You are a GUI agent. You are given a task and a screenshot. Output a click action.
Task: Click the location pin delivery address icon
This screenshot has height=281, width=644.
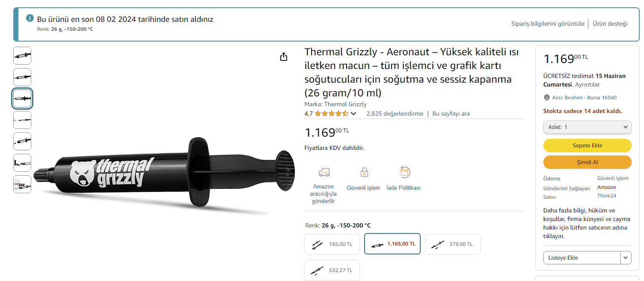pos(546,98)
